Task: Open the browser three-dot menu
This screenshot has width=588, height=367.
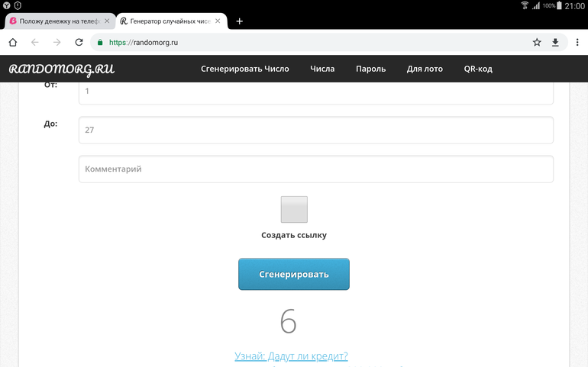Action: (575, 43)
